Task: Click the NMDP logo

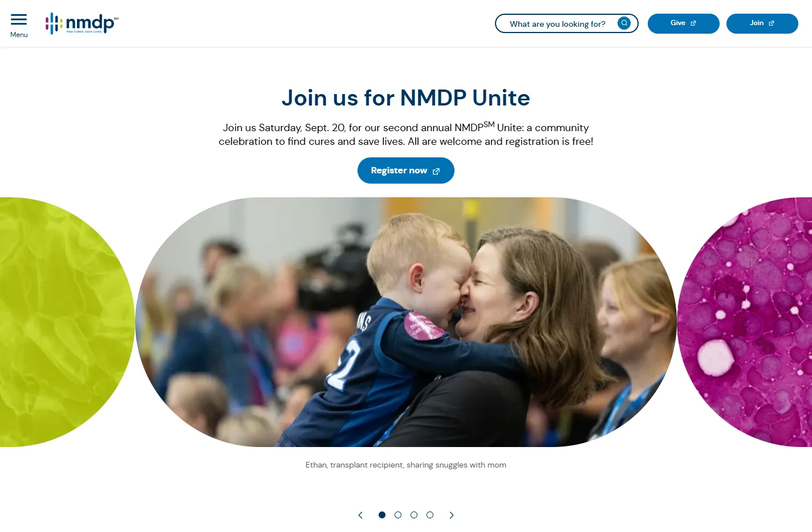Action: click(x=82, y=23)
